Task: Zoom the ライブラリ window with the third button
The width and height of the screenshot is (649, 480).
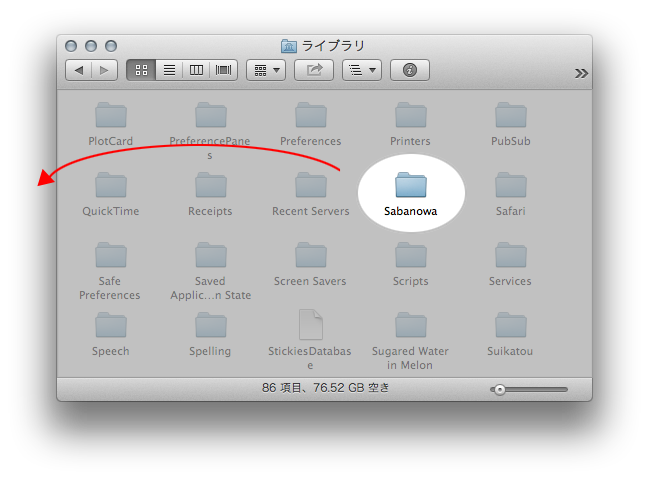Action: click(x=111, y=46)
